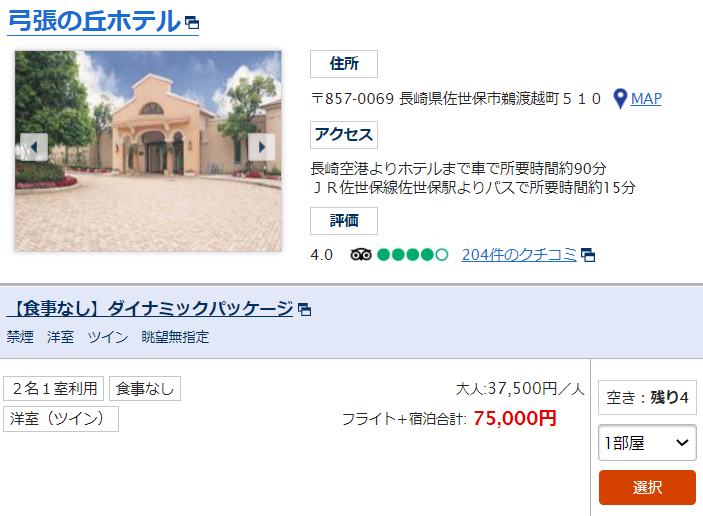The width and height of the screenshot is (703, 516).
Task: Click the orange 選択 button
Action: pyautogui.click(x=647, y=487)
